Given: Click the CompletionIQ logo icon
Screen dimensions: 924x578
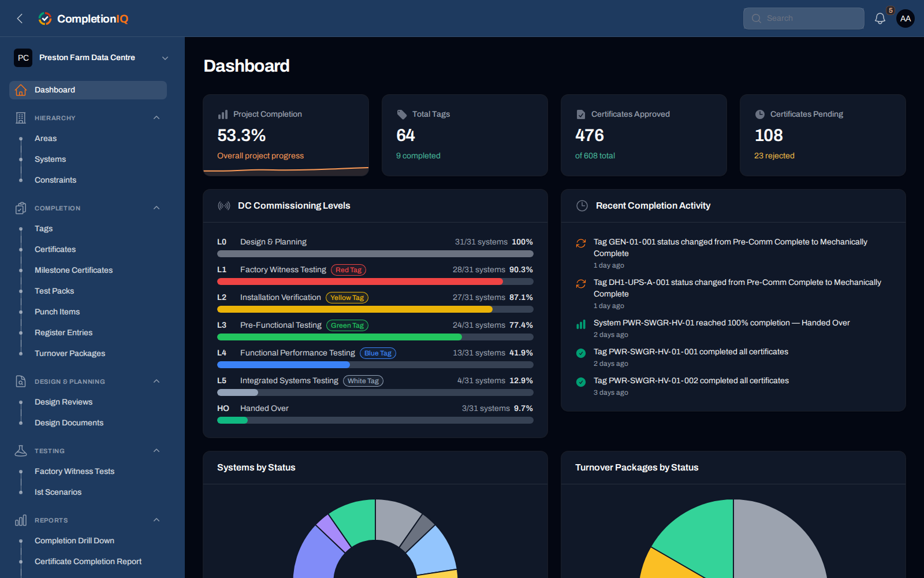Looking at the screenshot, I should pos(45,18).
